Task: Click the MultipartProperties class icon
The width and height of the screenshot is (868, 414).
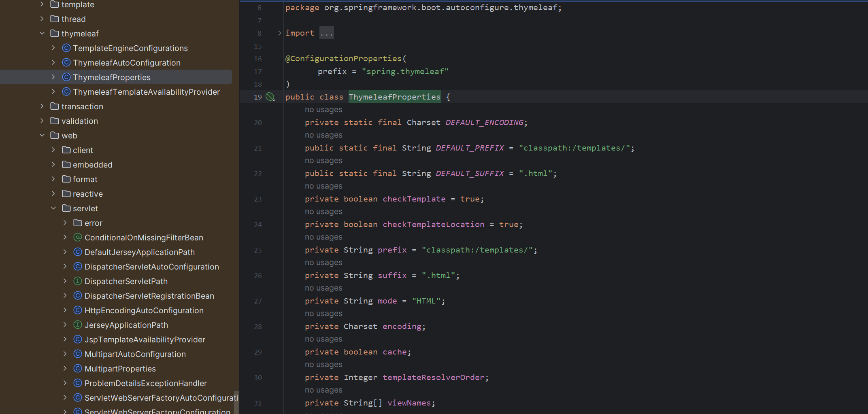Action: (78, 368)
